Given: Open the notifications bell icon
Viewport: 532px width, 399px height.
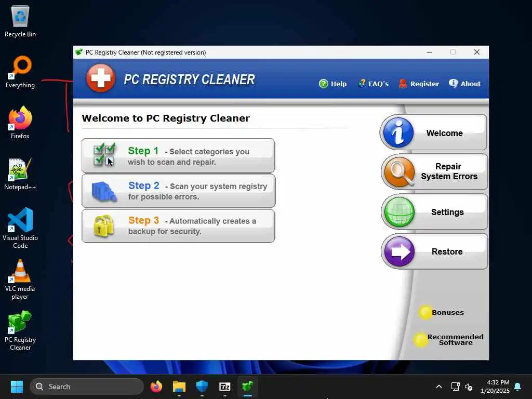Looking at the screenshot, I should 518,387.
